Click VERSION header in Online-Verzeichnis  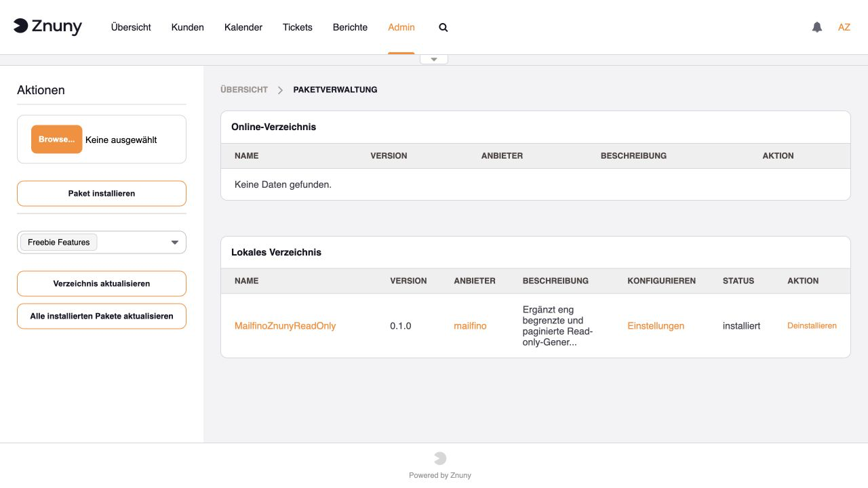coord(389,156)
